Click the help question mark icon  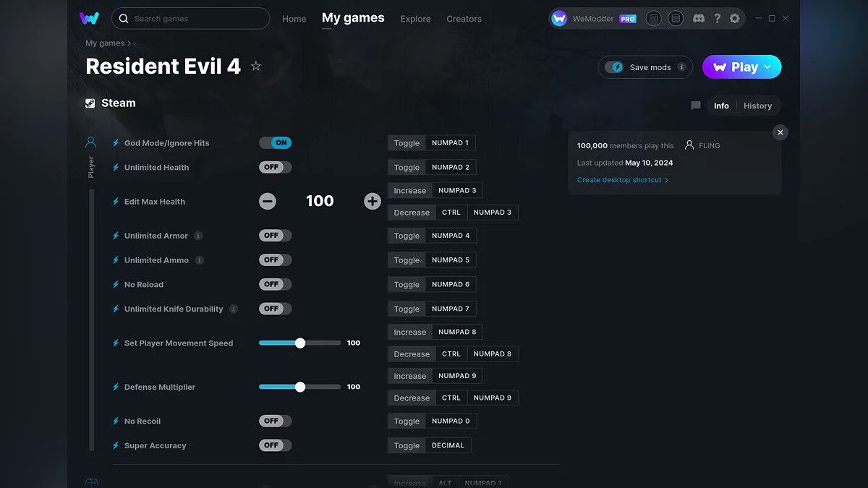click(x=717, y=19)
